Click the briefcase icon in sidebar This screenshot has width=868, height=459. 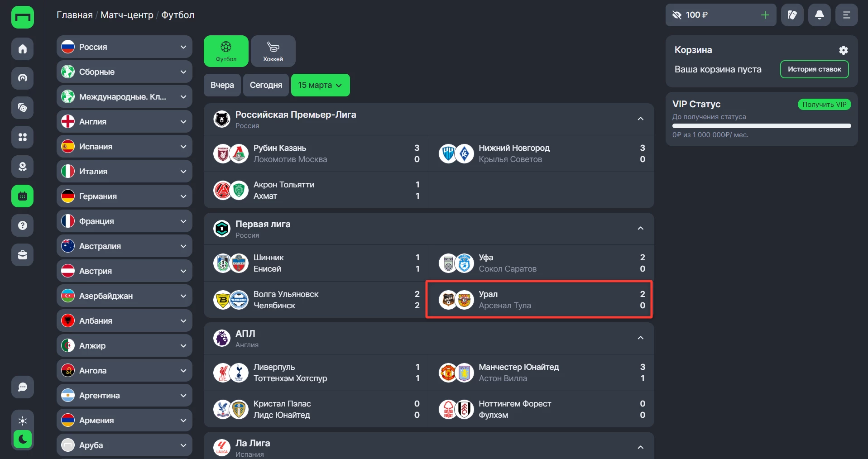coord(23,255)
